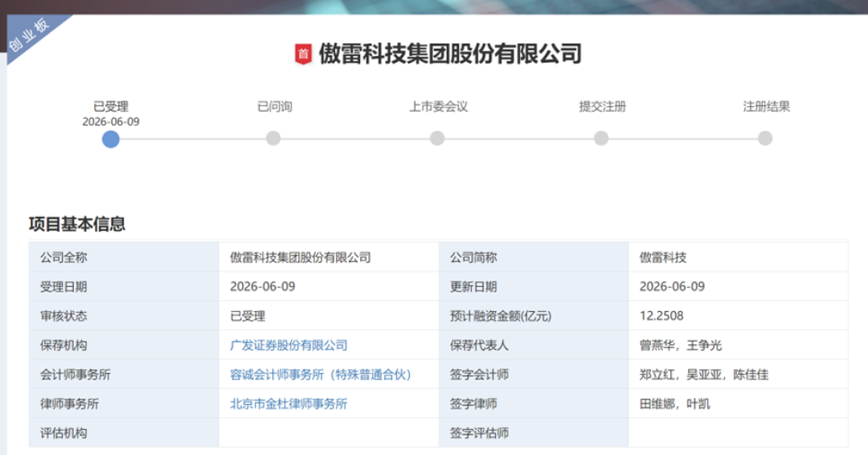The width and height of the screenshot is (868, 455).
Task: Click the lawyers value 田维娜，叶凯
Action: coord(675,404)
